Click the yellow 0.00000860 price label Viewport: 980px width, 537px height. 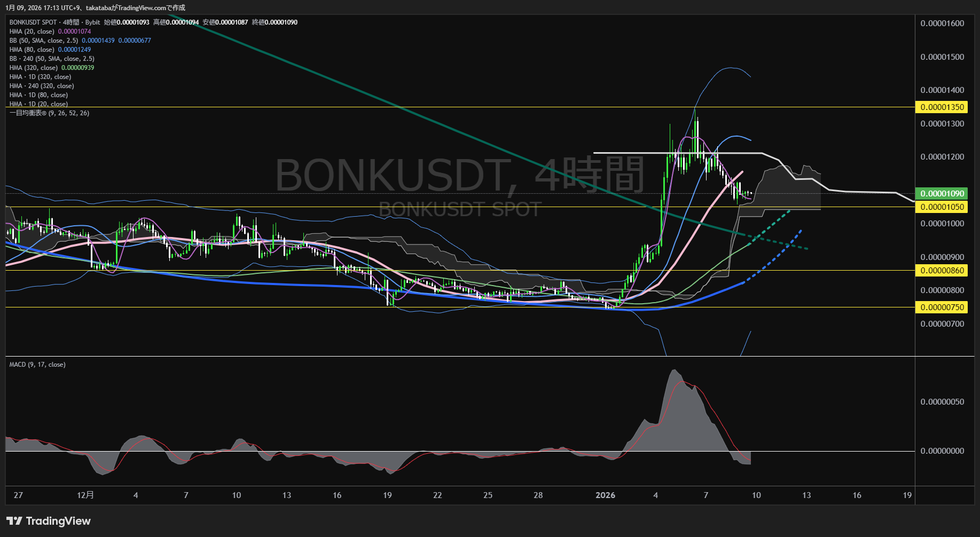pyautogui.click(x=942, y=271)
